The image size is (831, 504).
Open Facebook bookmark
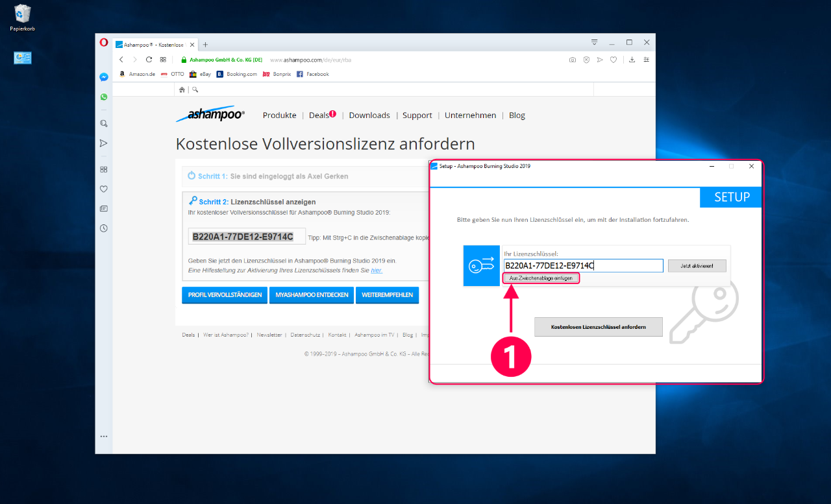313,74
